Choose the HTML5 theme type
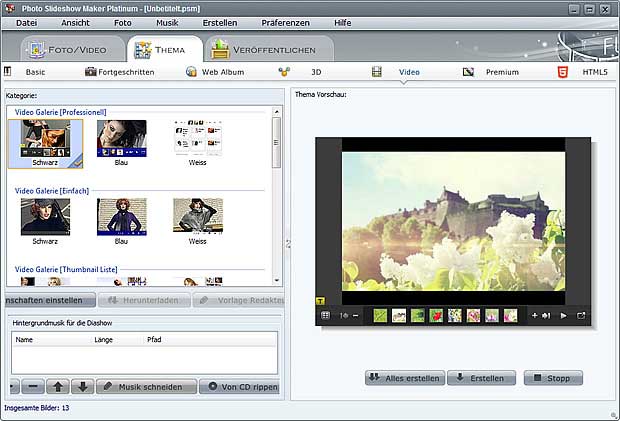The image size is (620, 421). tap(595, 72)
